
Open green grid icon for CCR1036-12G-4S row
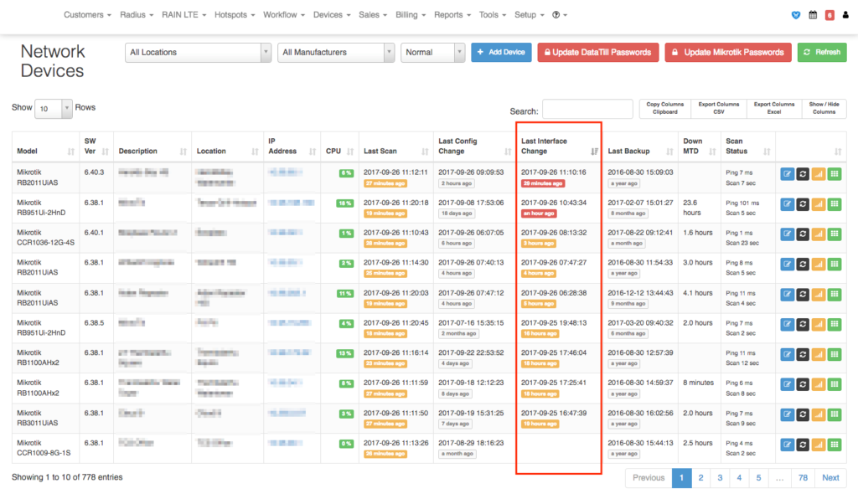pyautogui.click(x=835, y=234)
